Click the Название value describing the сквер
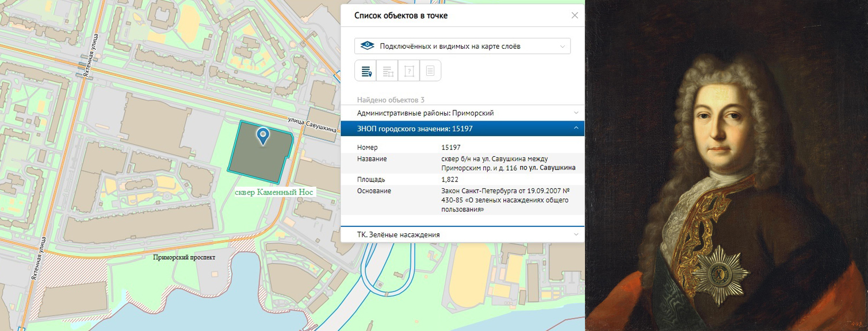 click(508, 163)
